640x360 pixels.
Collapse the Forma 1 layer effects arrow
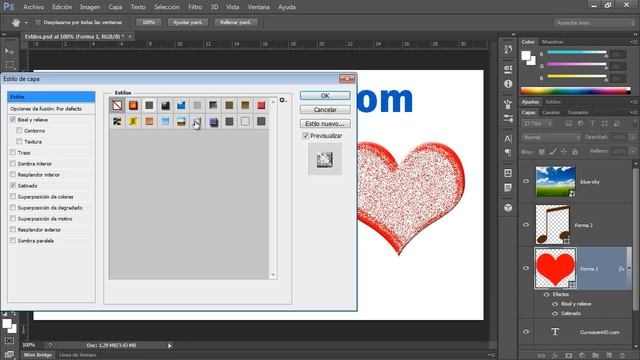(x=629, y=269)
